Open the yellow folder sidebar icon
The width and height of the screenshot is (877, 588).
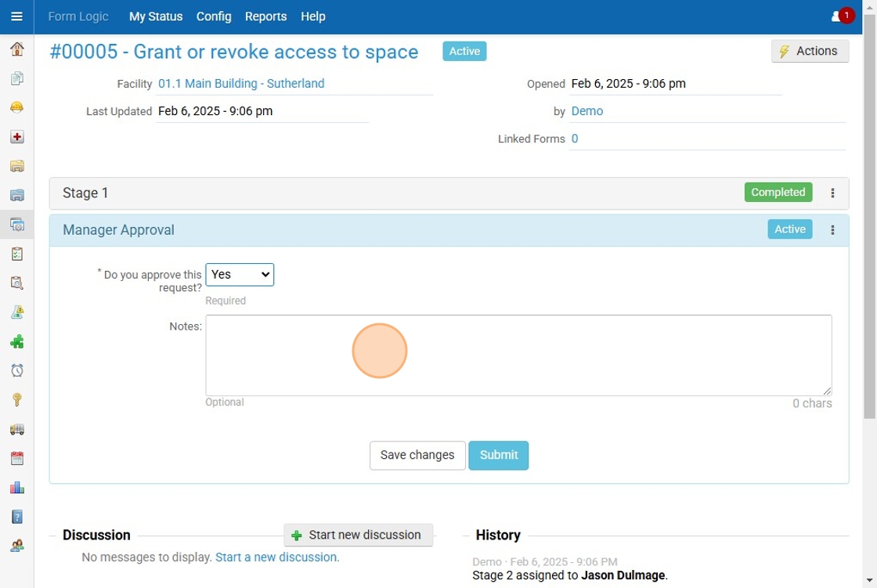[16, 166]
